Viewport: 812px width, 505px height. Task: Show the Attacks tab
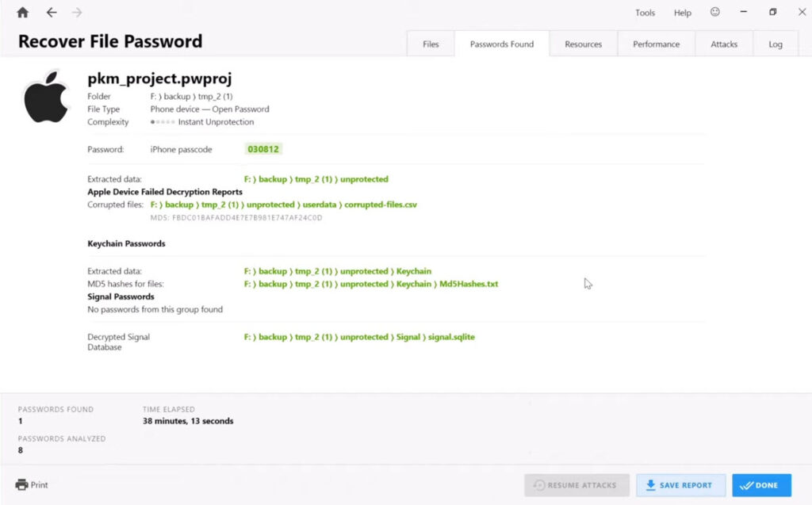[x=723, y=44]
